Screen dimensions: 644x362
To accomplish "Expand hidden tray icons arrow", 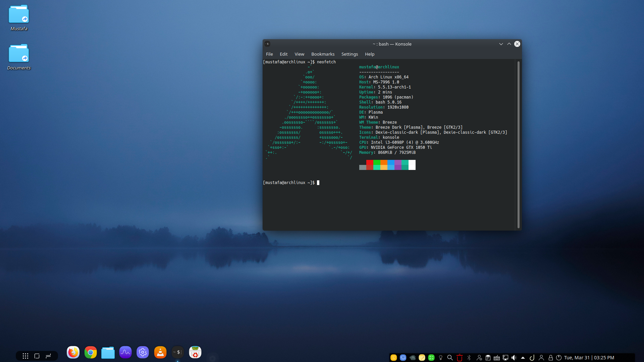I will point(523,358).
